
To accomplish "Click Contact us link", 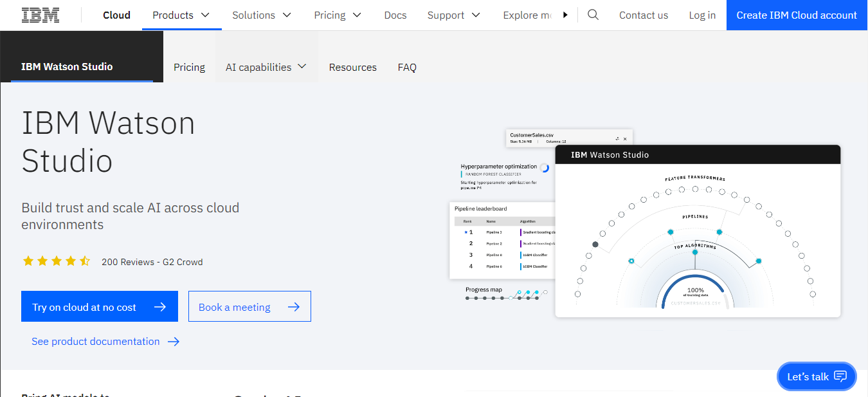I will coord(644,15).
